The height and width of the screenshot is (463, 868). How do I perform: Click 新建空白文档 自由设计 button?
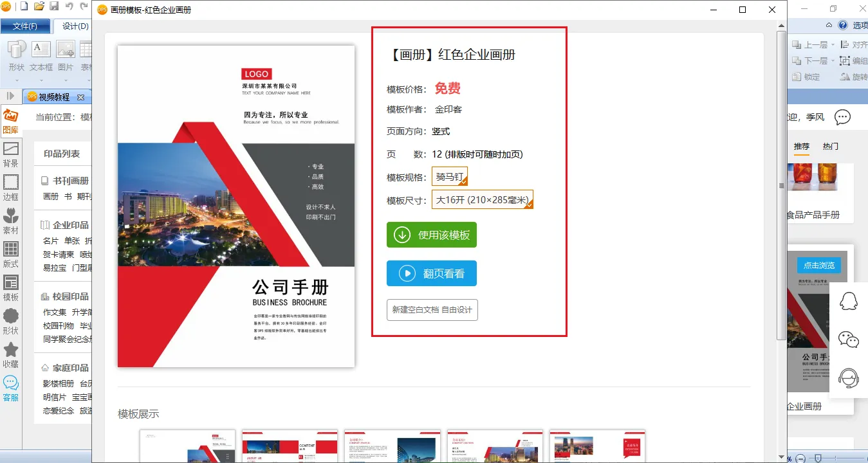click(432, 309)
